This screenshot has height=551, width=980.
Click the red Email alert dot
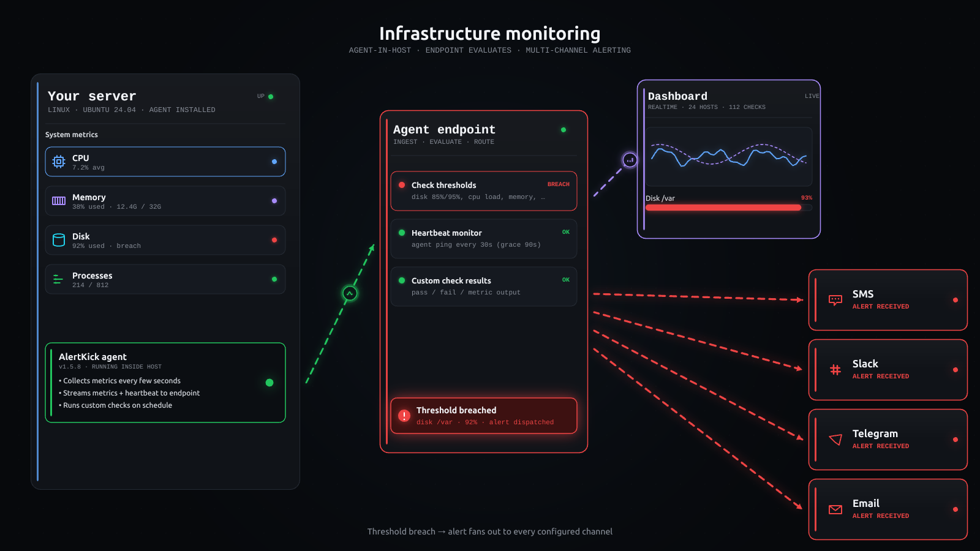[956, 509]
